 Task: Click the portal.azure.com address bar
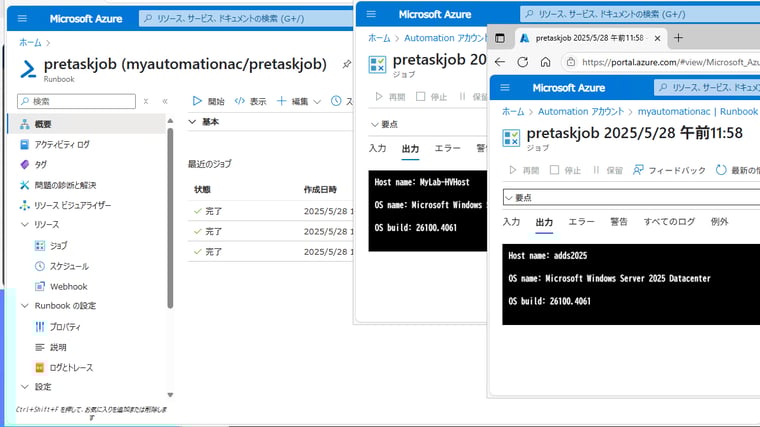coord(662,62)
